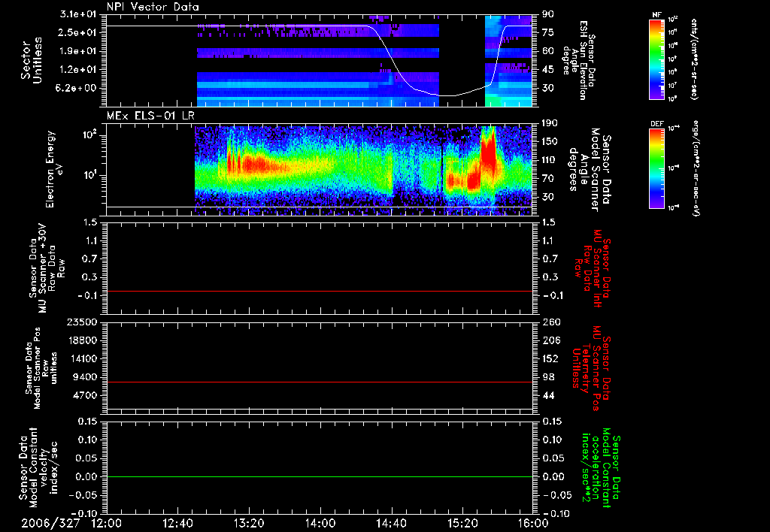Click the 44 telemetry position tick
Screen dimensions: 770x532
click(x=548, y=395)
